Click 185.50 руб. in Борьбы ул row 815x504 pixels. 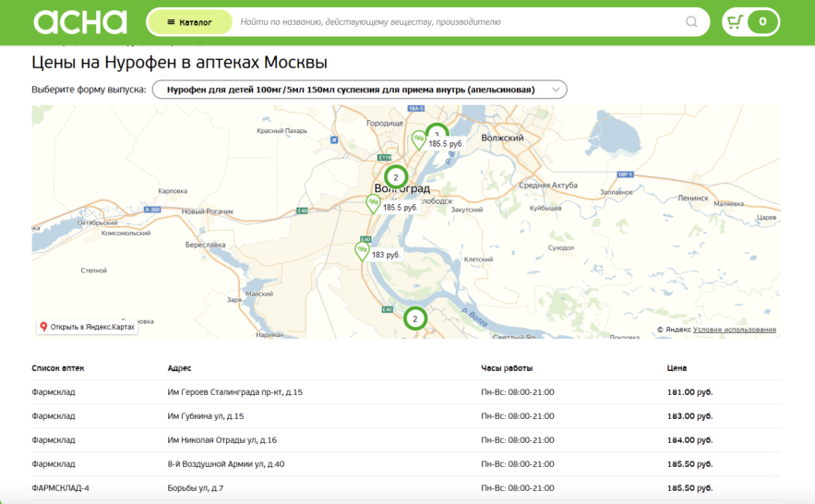pyautogui.click(x=689, y=488)
